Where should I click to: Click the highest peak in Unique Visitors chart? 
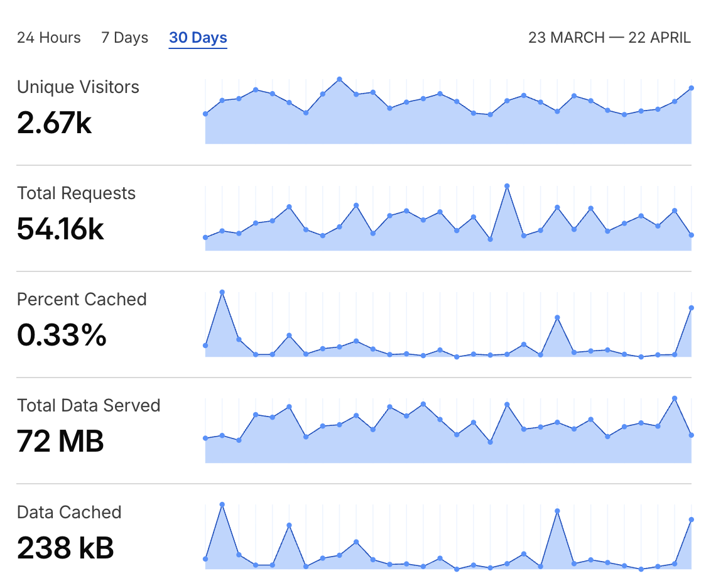tap(339, 79)
